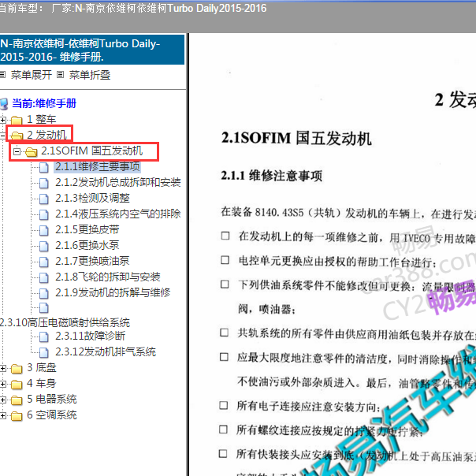Click the 1 整车 folder icon
This screenshot has height=476, width=476.
coord(17,120)
